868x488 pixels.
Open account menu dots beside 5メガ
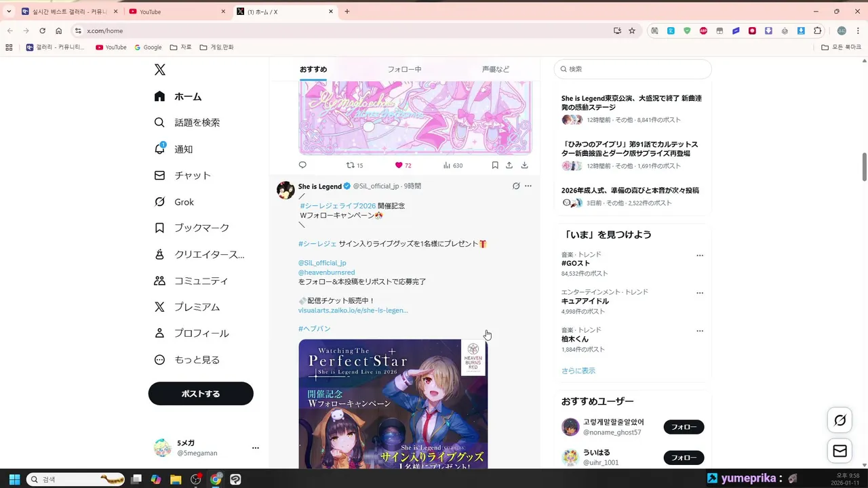pyautogui.click(x=256, y=448)
